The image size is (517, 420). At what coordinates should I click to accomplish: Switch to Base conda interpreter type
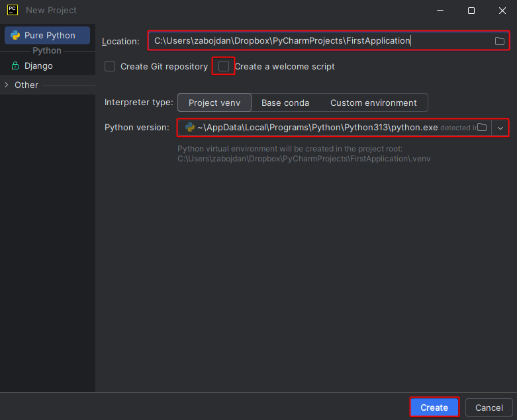coord(285,103)
